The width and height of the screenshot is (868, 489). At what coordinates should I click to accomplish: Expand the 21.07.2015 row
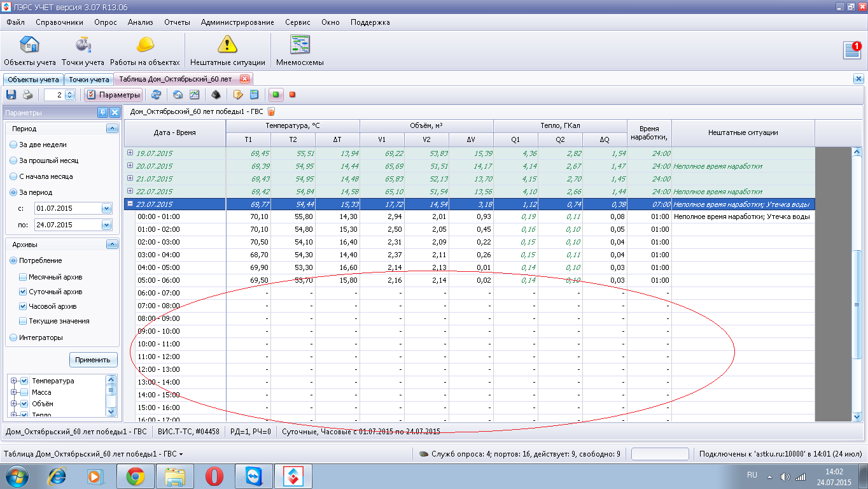(130, 178)
